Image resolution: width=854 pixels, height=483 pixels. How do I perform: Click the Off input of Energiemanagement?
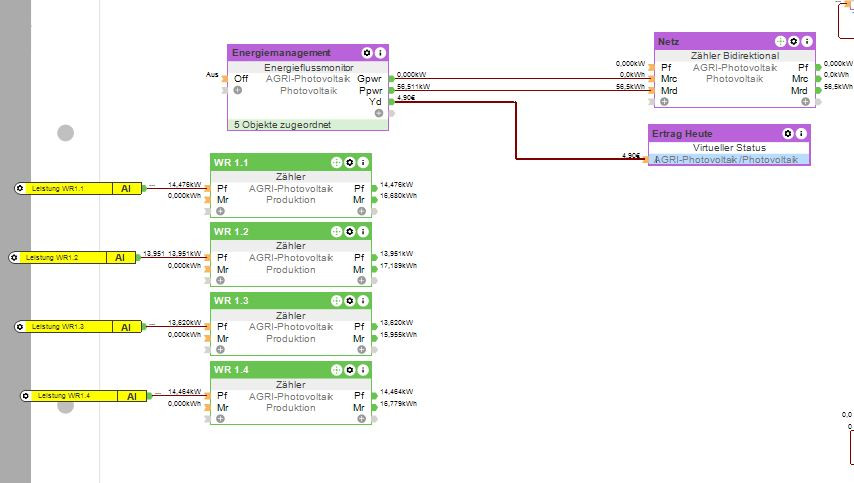[241, 78]
